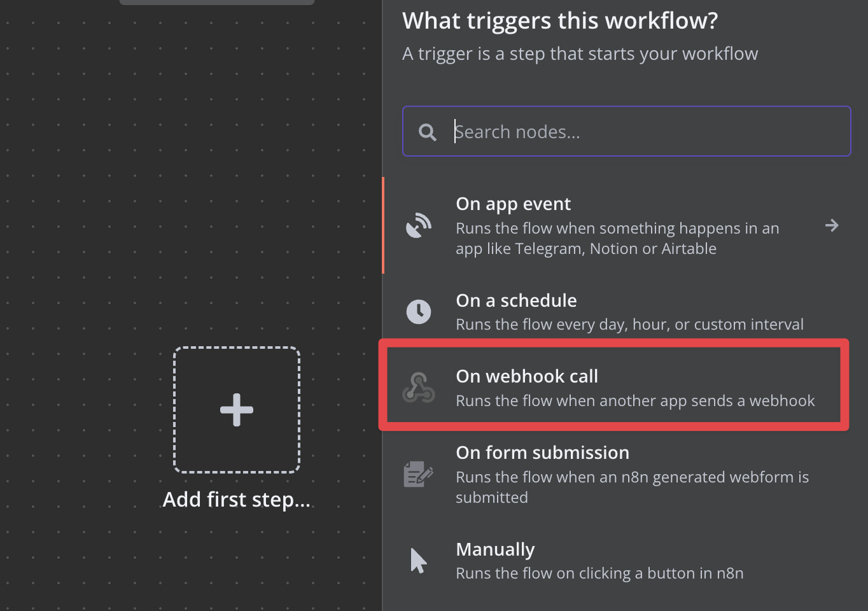
Task: Click the clock icon for schedule trigger
Action: click(419, 312)
